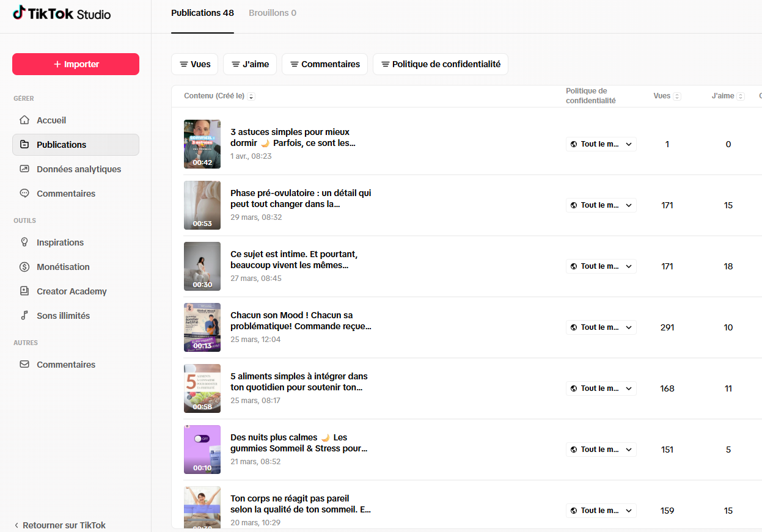The image size is (762, 532).
Task: Open Sons illimités music note icon
Action: point(24,316)
